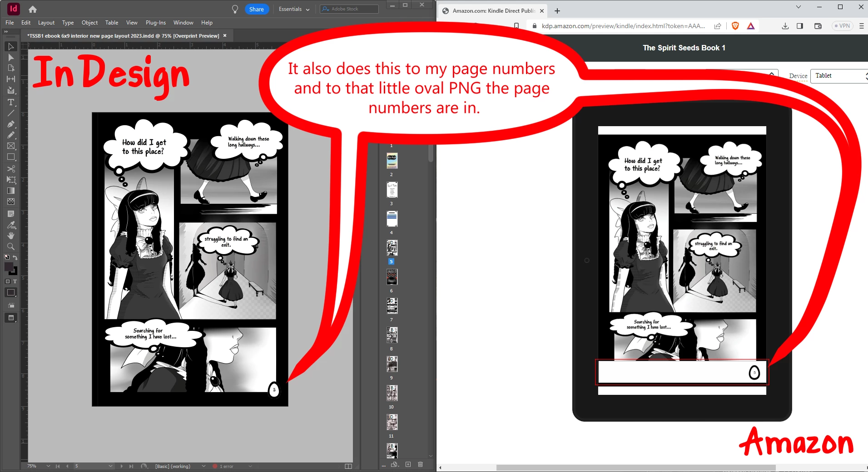This screenshot has width=868, height=472.
Task: Open the Edit menu
Action: point(26,23)
